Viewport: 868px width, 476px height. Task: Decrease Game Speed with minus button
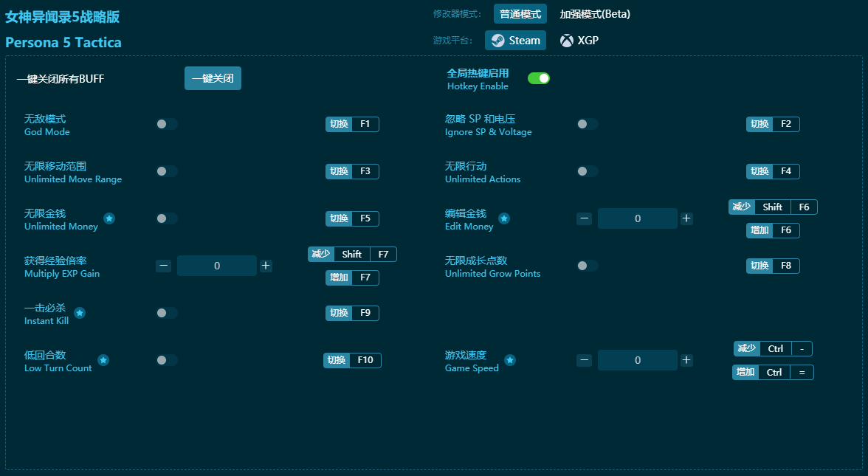point(584,360)
